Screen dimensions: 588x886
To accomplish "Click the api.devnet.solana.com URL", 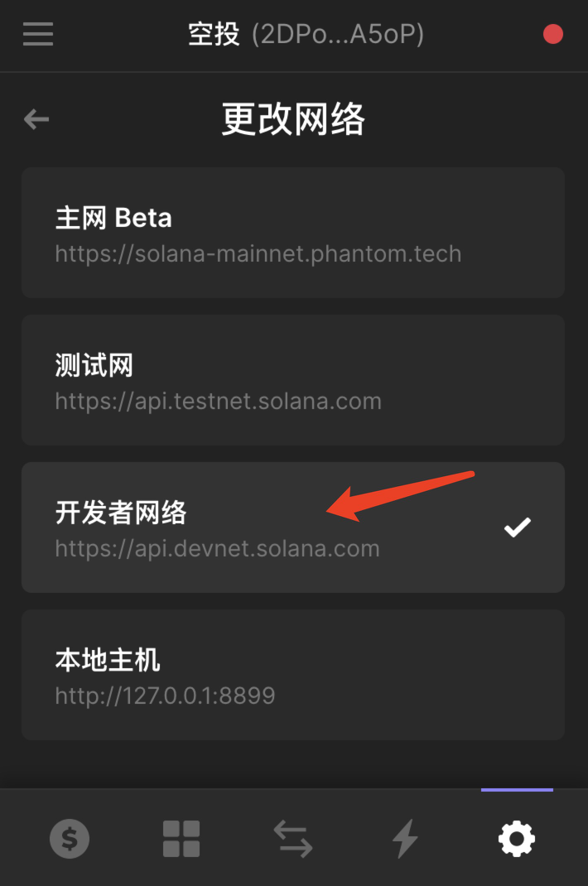I will (218, 548).
